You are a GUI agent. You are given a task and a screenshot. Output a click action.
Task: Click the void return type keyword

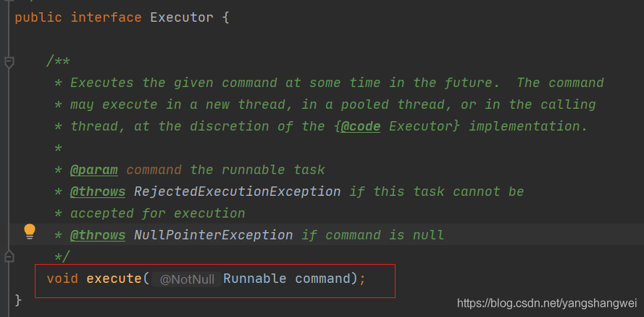62,279
